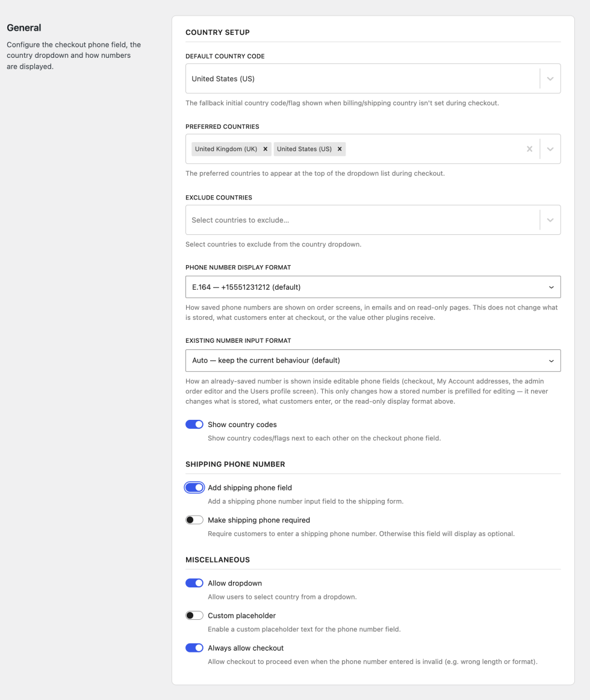Remove United Kingdom (UK) tag
Image resolution: width=590 pixels, height=700 pixels.
pos(265,149)
